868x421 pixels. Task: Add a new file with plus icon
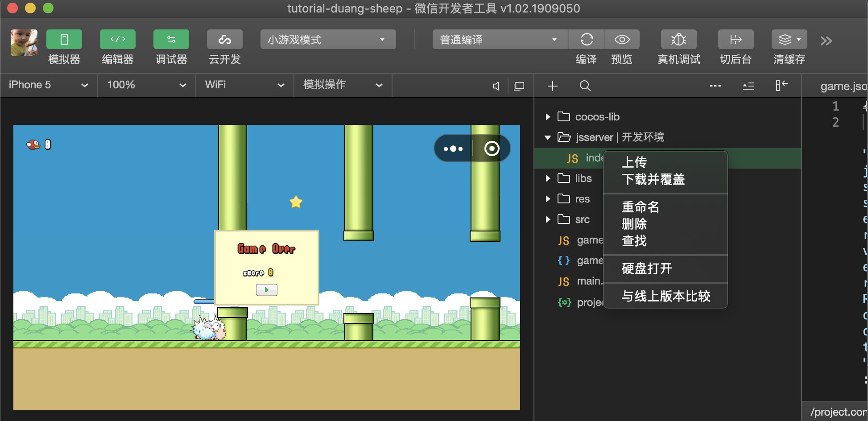(553, 86)
